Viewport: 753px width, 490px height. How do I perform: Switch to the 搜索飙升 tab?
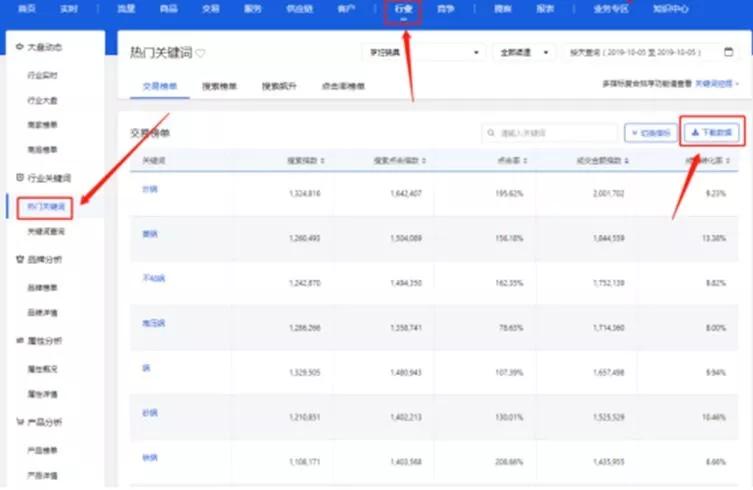(279, 86)
